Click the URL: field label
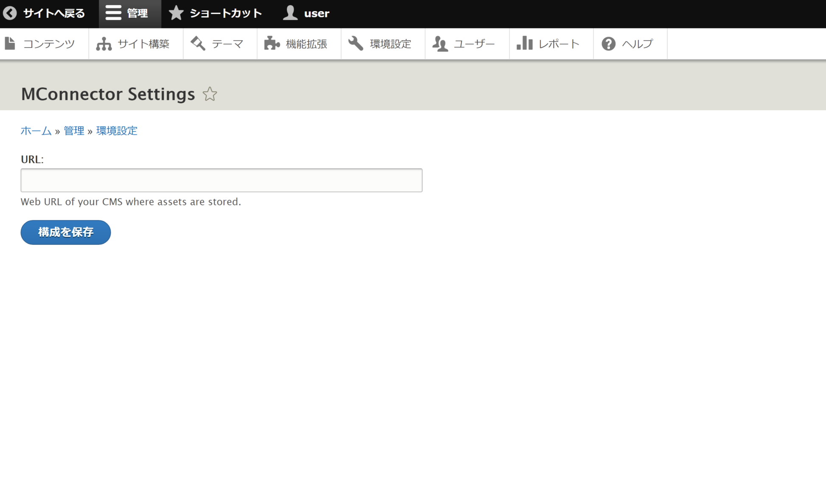Screen dimensions: 826x504 32,159
